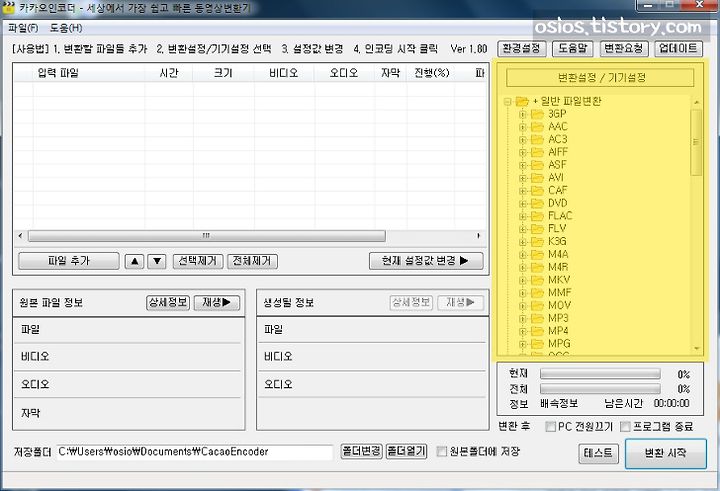Click the 테스트 button
Screen dimensions: 720x491
click(598, 453)
